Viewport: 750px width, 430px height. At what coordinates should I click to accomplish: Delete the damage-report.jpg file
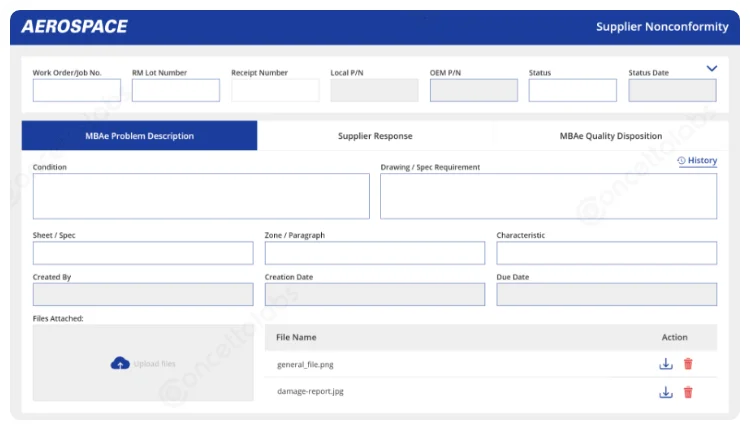click(688, 392)
